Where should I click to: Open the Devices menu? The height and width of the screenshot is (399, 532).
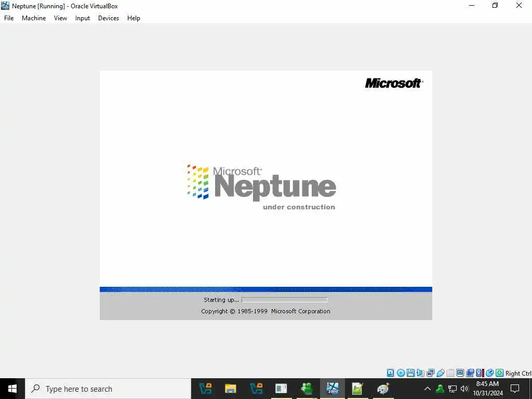click(x=108, y=18)
